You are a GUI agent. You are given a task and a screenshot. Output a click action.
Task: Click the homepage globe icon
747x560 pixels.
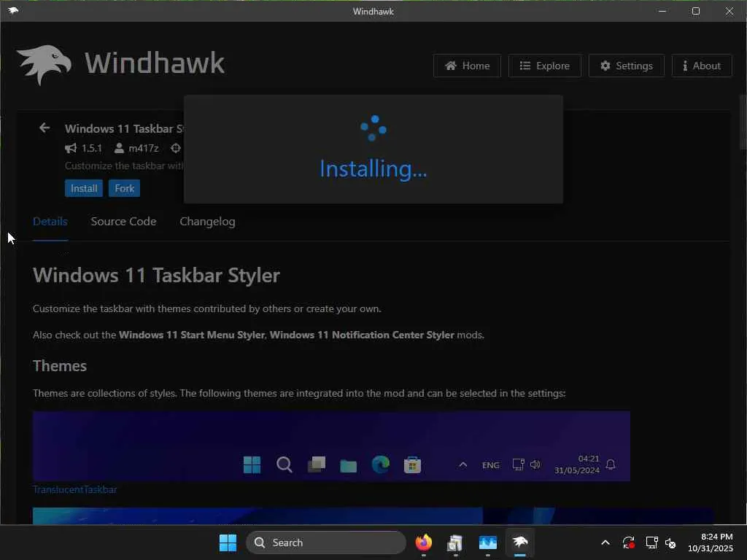[176, 148]
